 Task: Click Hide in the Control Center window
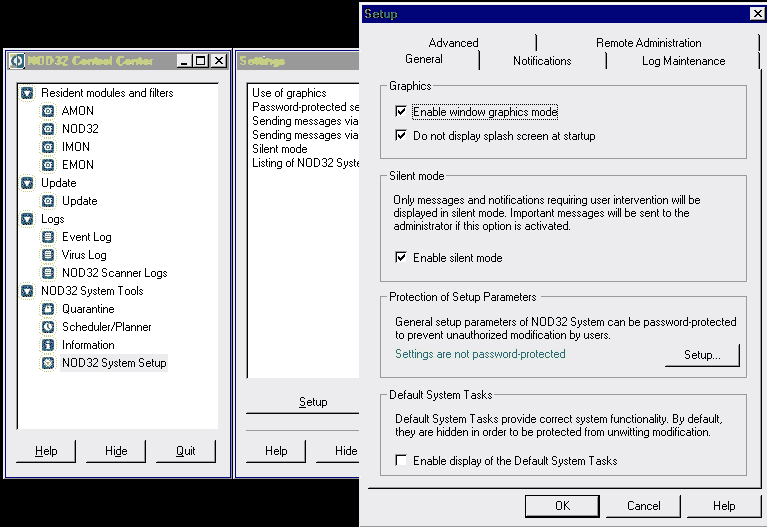pos(116,451)
